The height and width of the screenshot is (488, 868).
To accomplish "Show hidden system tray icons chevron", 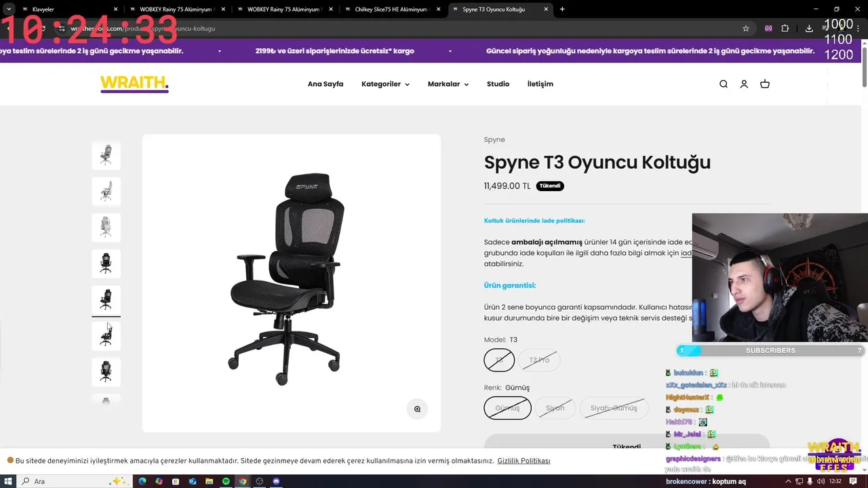I will coord(788,481).
